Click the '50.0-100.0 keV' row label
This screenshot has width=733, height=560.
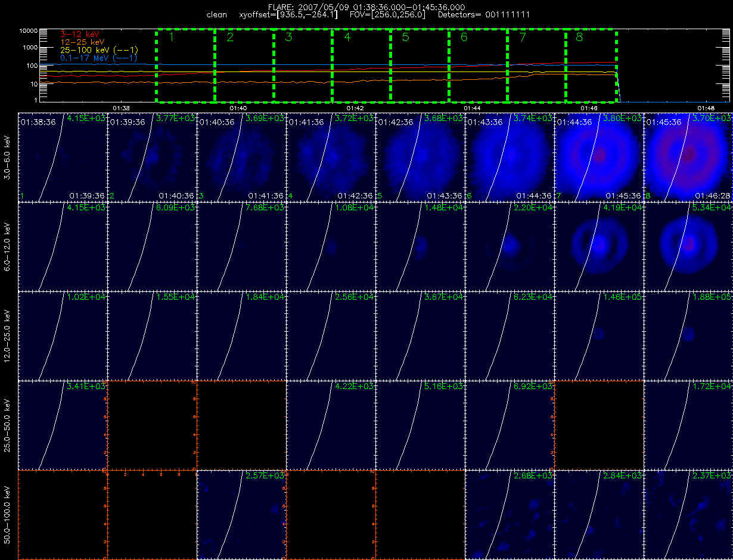(x=7, y=514)
